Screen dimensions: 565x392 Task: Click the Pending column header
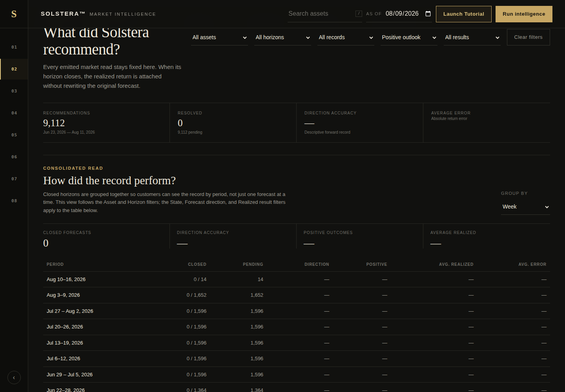click(253, 264)
